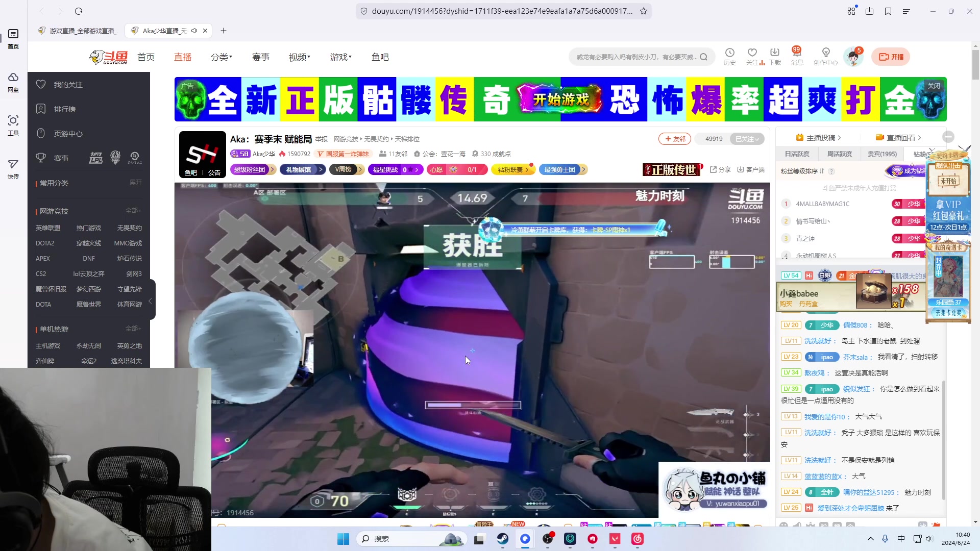This screenshot has width=980, height=551.
Task: Switch to 贵宾(1995) tab
Action: coord(882,154)
